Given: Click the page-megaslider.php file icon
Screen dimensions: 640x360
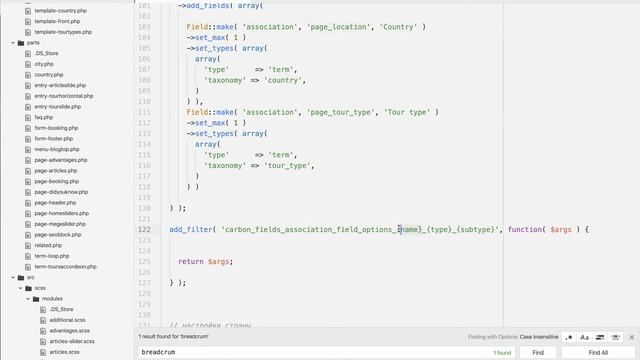Looking at the screenshot, I should click(x=28, y=224).
